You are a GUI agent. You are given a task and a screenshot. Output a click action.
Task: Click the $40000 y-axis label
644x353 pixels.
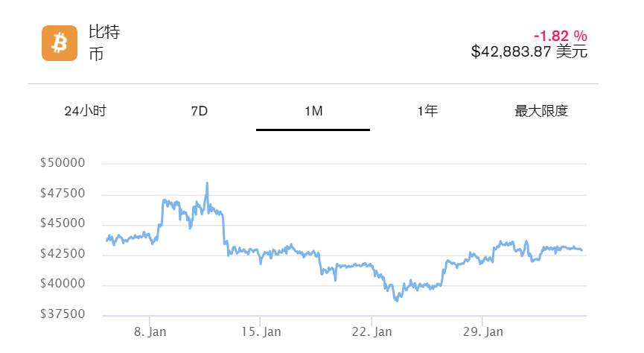click(63, 284)
